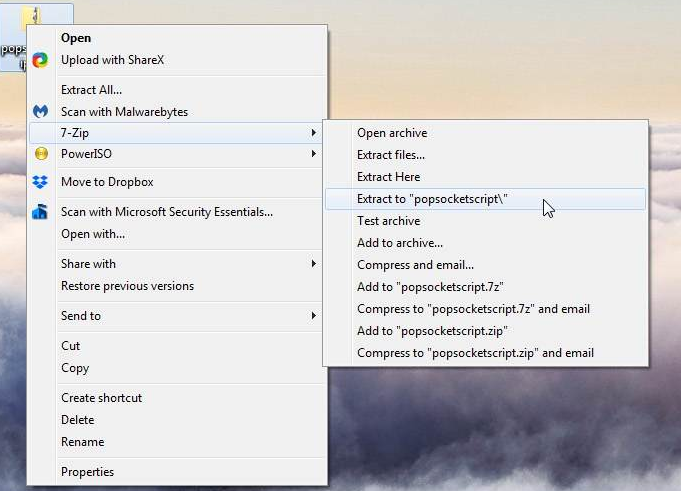Click the Malwarebytes logo icon
The image size is (681, 491).
40,112
